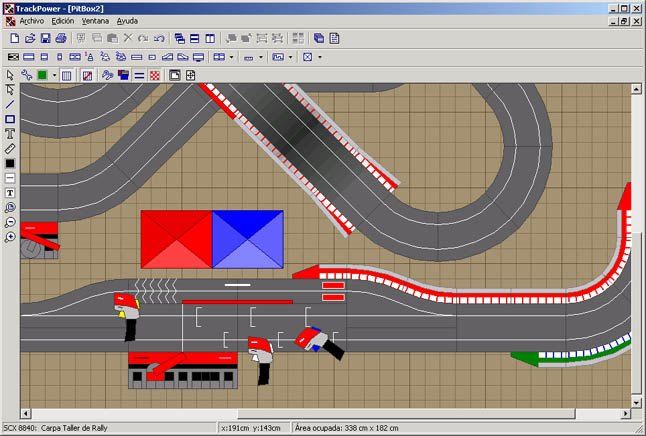This screenshot has width=646, height=436.
Task: Click the black color swatch in left toolbar
Action: pyautogui.click(x=10, y=164)
